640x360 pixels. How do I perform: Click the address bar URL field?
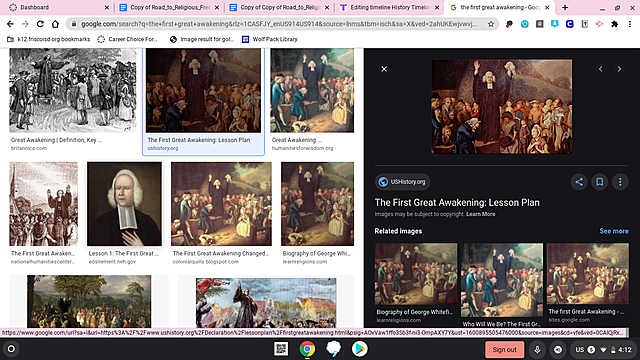(x=278, y=24)
